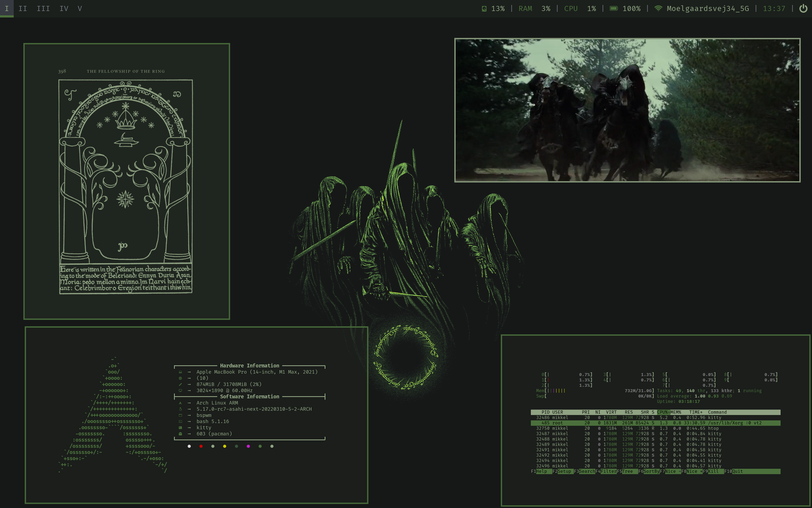Click the Nazgul riders video window
The height and width of the screenshot is (508, 812).
pos(627,110)
